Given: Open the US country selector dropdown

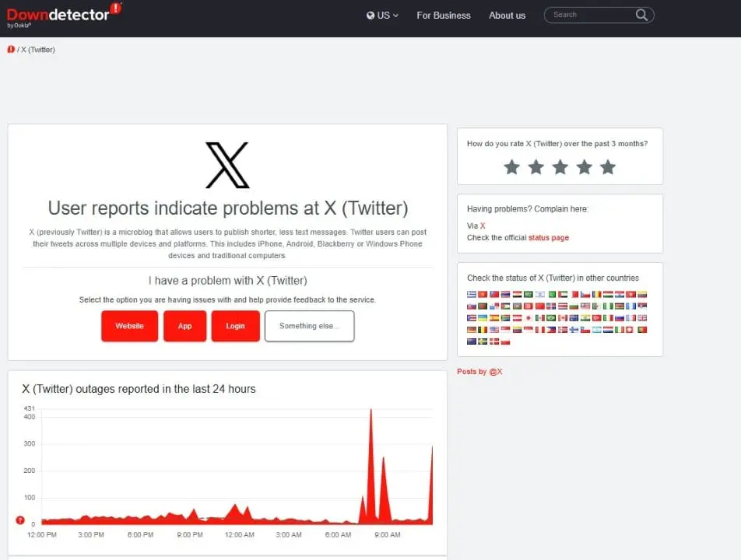Looking at the screenshot, I should [382, 15].
